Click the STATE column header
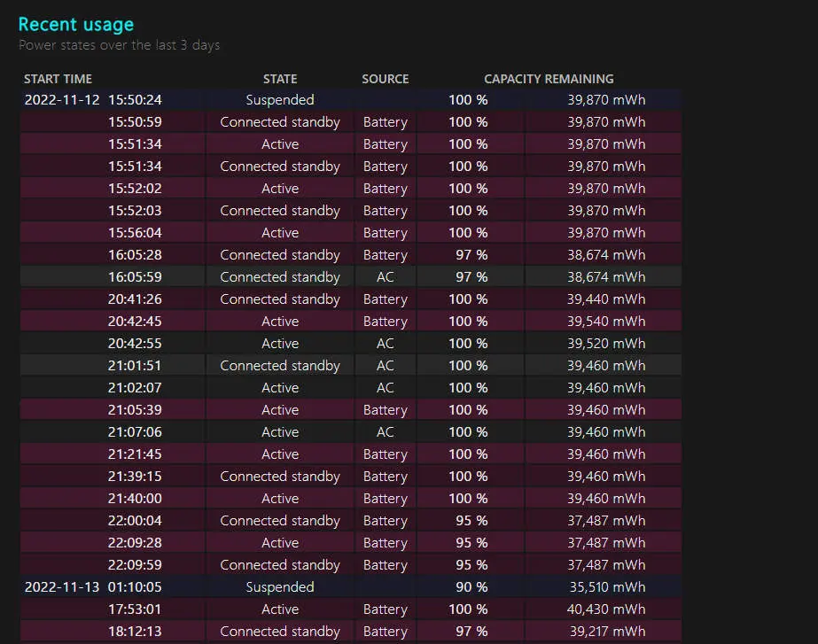The image size is (818, 644). pos(280,79)
